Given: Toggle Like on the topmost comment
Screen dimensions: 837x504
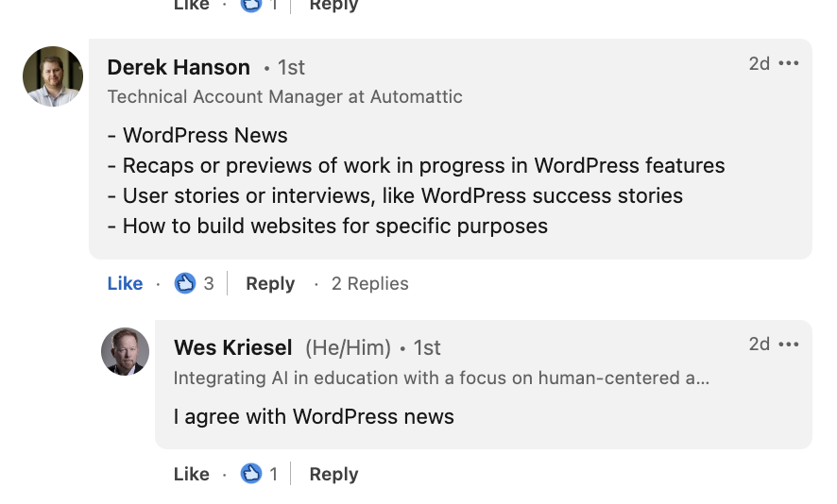Looking at the screenshot, I should click(x=191, y=6).
